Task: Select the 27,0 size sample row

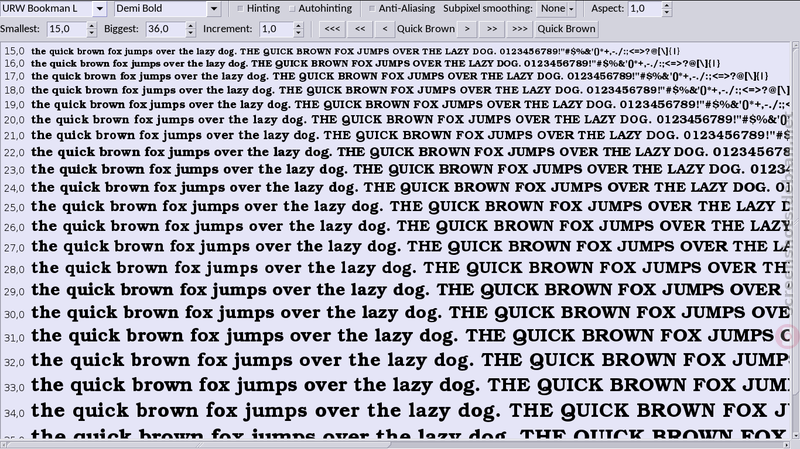Action: tap(395, 247)
